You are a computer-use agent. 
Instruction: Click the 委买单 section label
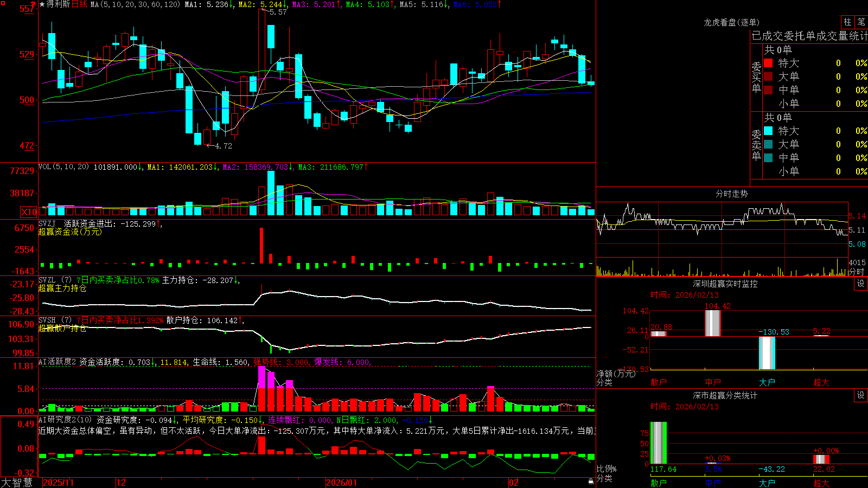tap(756, 77)
